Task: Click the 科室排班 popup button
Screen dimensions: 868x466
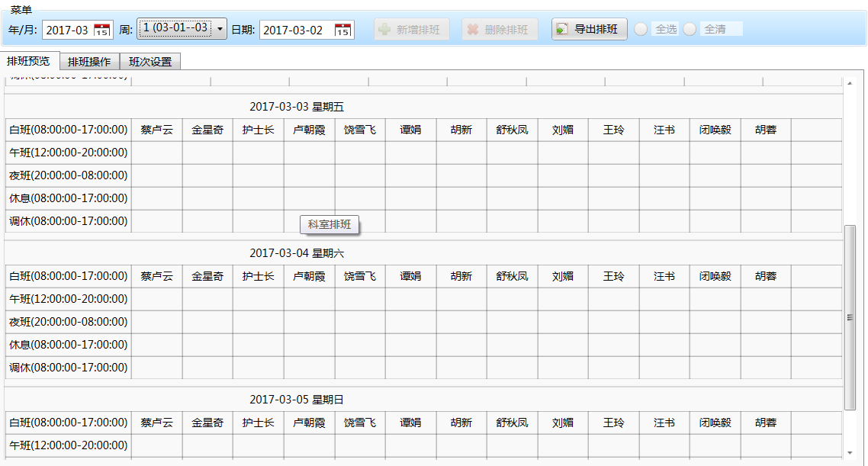Action: coord(330,224)
